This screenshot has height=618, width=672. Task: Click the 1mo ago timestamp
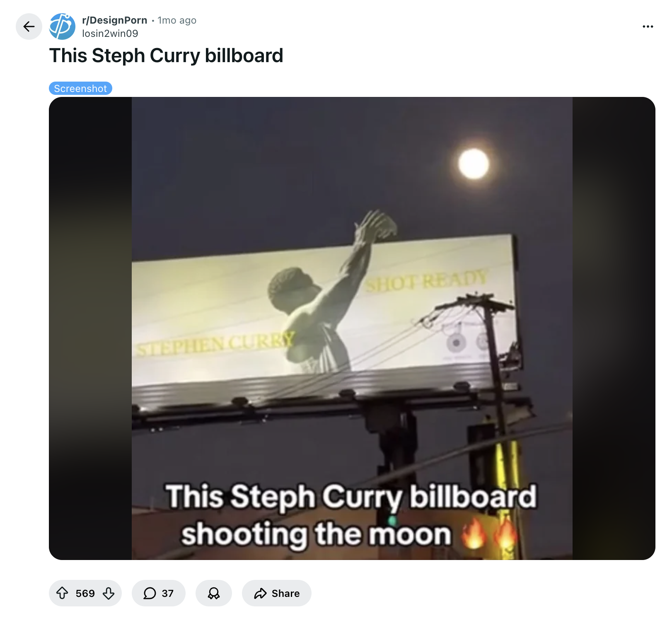pyautogui.click(x=177, y=20)
